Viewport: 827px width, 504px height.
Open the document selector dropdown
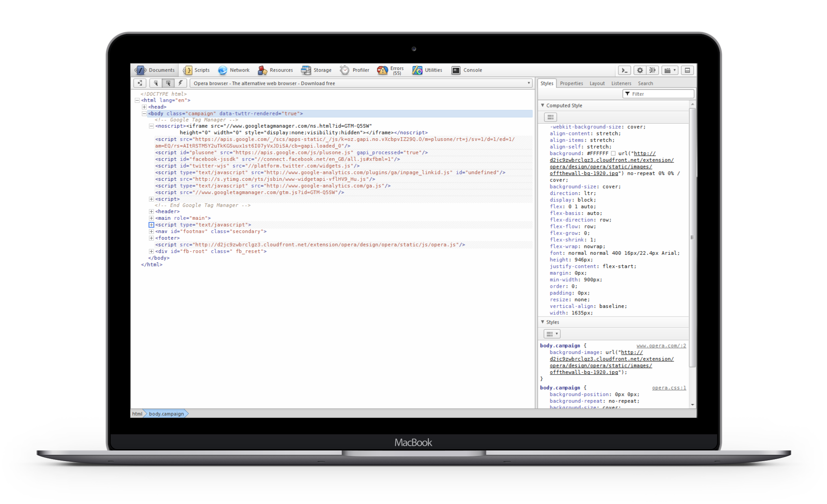361,83
